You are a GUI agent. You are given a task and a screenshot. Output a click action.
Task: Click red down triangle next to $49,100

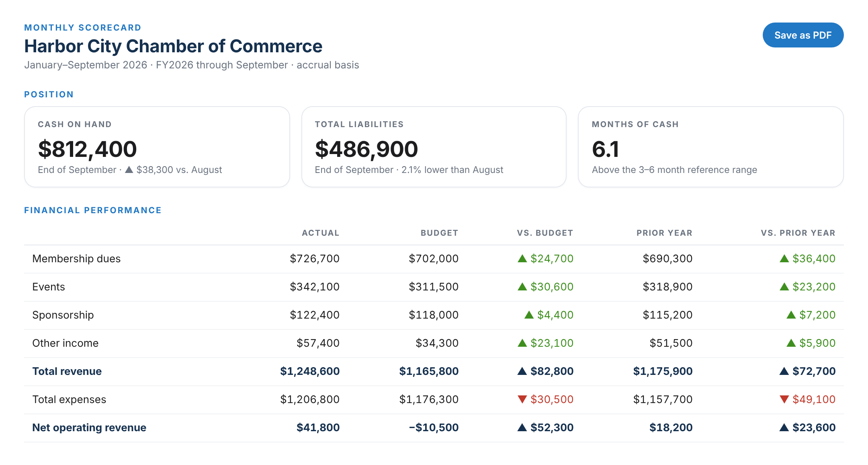(x=784, y=399)
